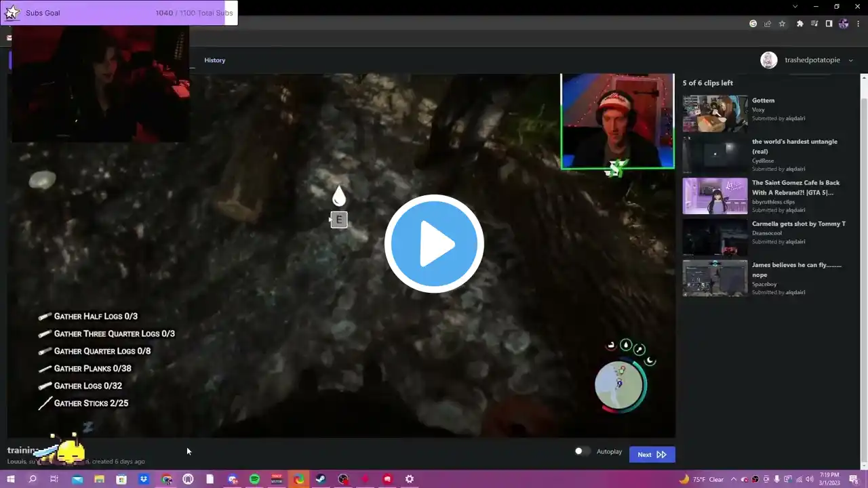Open the media controls icon in Chrome toolbar
The height and width of the screenshot is (488, 868).
coord(815,24)
